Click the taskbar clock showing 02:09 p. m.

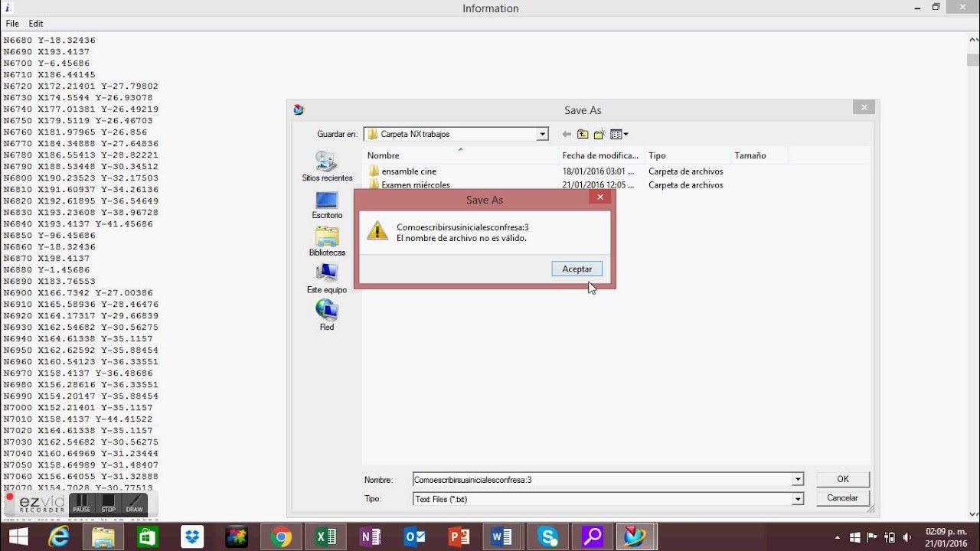click(946, 536)
